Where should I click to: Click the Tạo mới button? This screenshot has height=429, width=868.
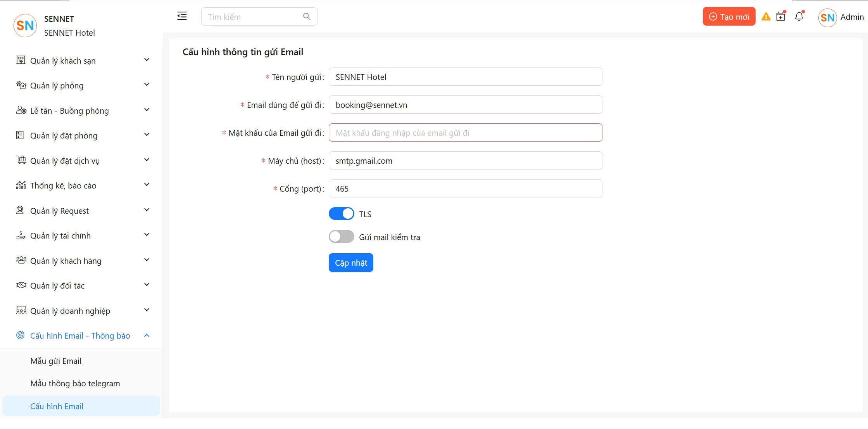[729, 17]
